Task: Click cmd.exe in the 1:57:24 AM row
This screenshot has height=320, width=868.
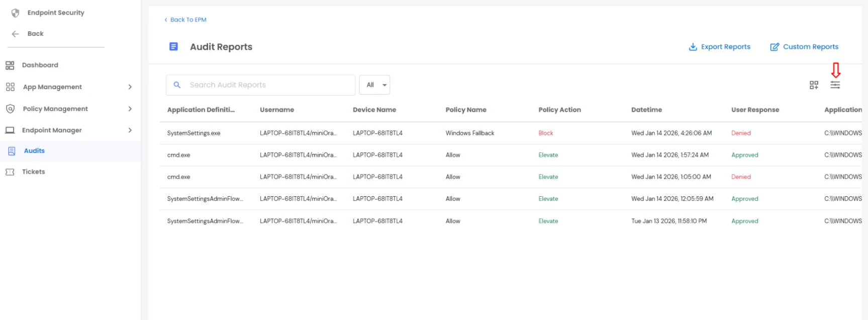Action: (179, 155)
